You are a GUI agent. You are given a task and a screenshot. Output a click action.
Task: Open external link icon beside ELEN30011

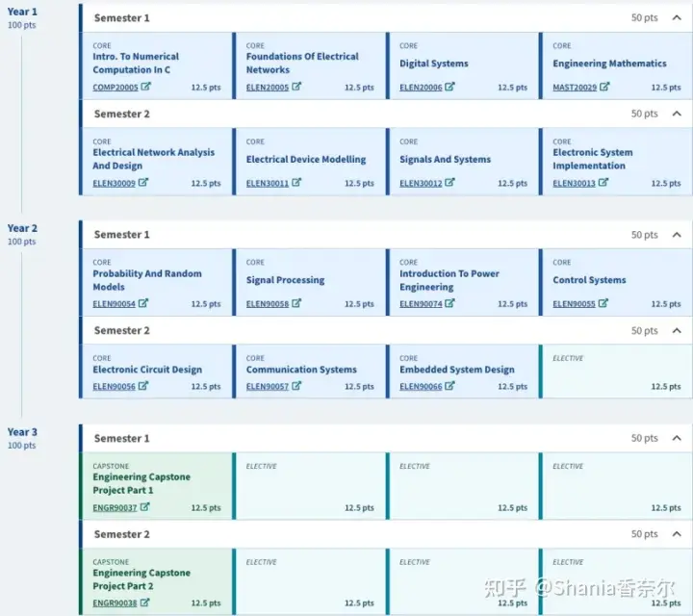tap(296, 182)
